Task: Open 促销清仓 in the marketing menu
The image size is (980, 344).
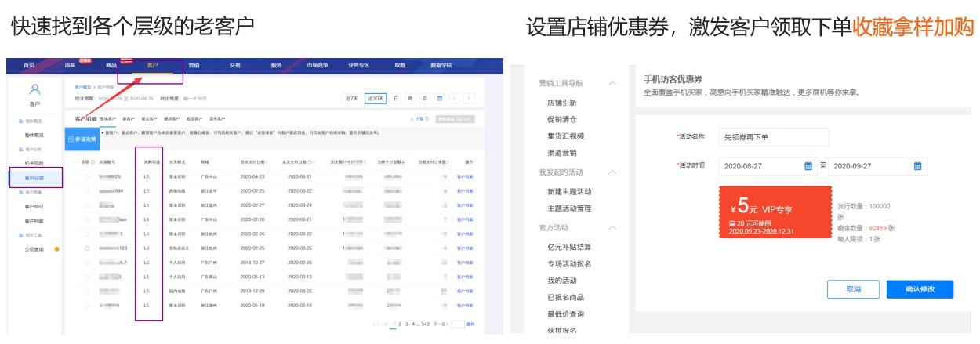Action: (562, 119)
